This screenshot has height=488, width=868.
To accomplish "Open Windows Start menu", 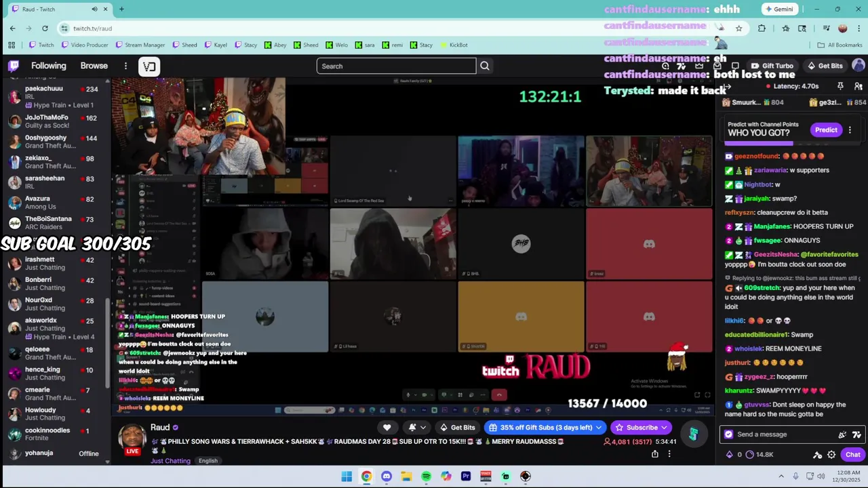I will 347,476.
